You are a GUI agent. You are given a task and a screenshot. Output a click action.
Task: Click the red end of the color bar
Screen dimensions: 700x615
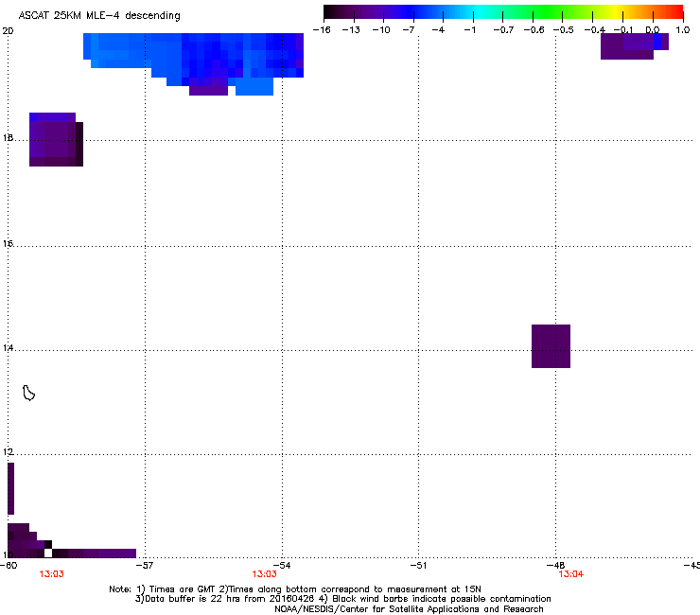pos(676,12)
